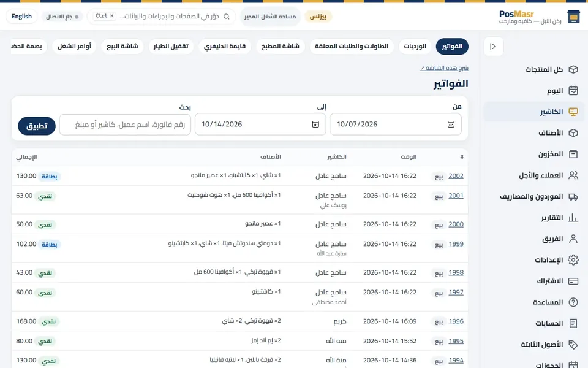This screenshot has width=588, height=368.
Task: Focus the invoice search field بحث
Action: 125,125
